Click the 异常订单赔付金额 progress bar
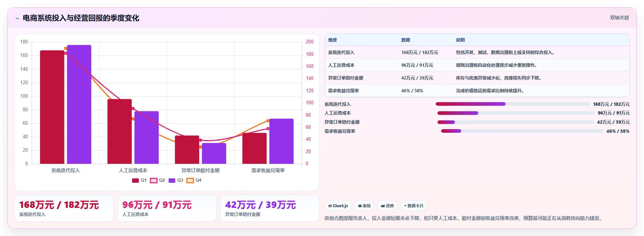The image size is (644, 236). pos(516,122)
